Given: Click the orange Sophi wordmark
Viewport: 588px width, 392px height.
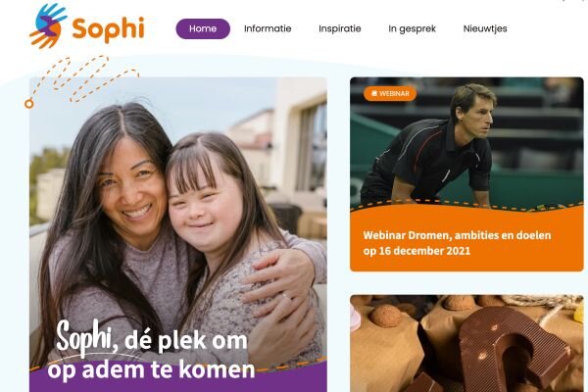Looking at the screenshot, I should (x=108, y=29).
